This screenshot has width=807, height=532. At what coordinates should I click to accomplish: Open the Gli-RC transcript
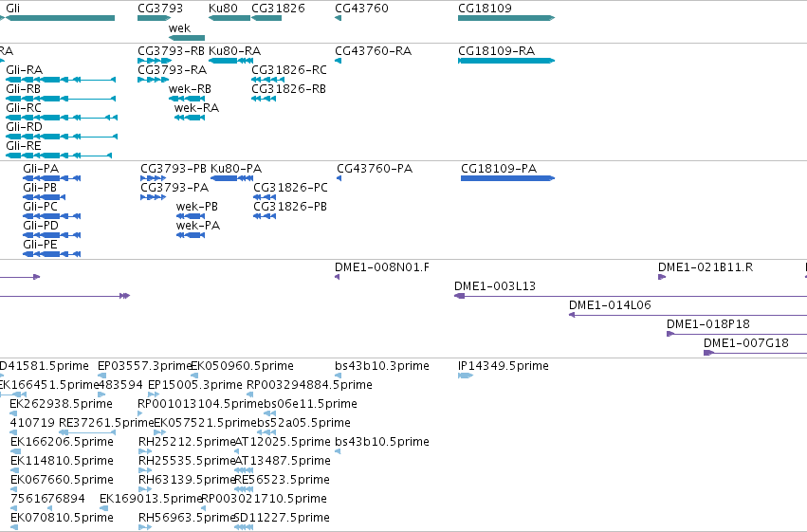tap(24, 108)
